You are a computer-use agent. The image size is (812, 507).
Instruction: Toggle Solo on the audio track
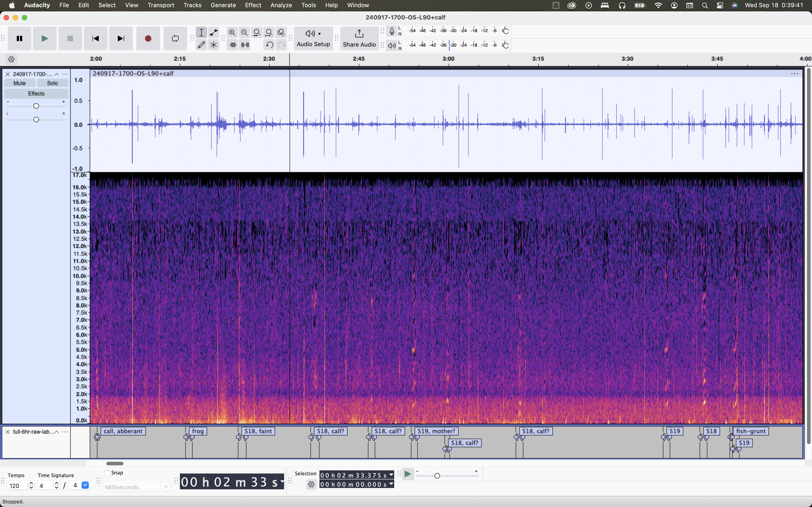tap(52, 83)
